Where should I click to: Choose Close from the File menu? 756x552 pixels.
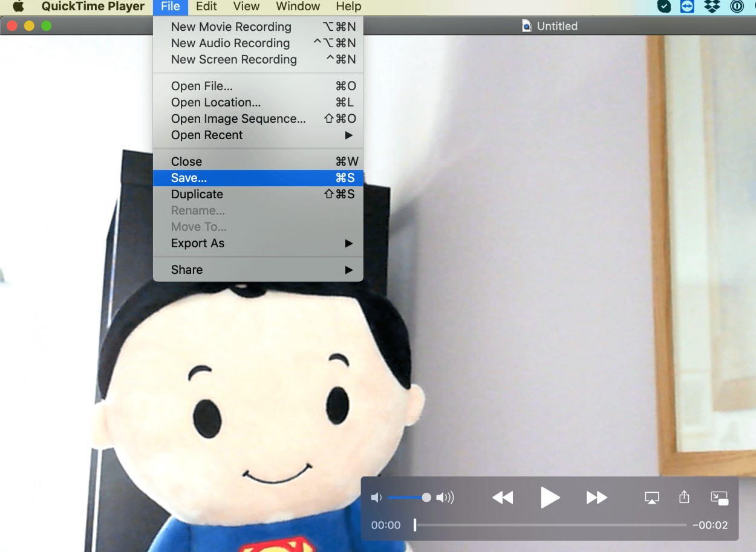click(x=258, y=161)
